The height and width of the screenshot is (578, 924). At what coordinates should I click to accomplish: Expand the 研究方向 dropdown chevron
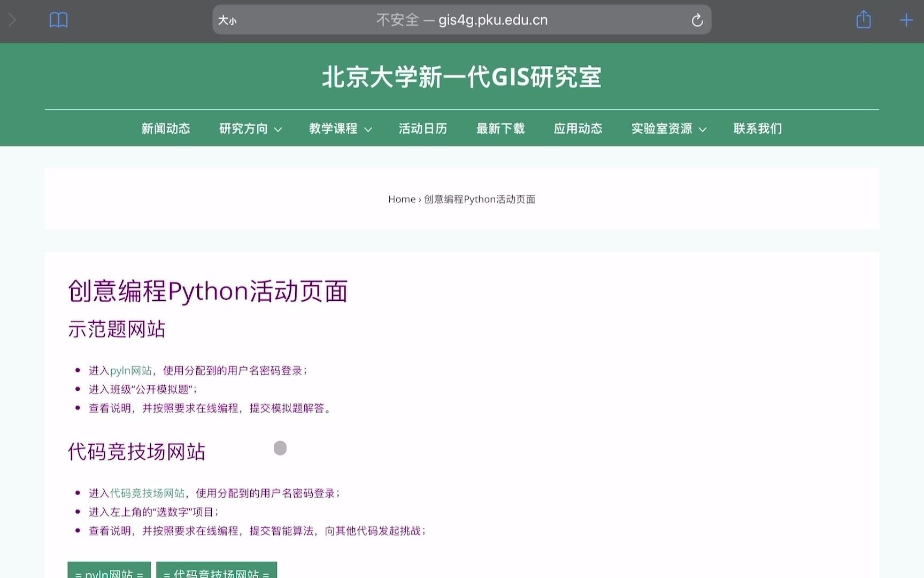(x=278, y=129)
